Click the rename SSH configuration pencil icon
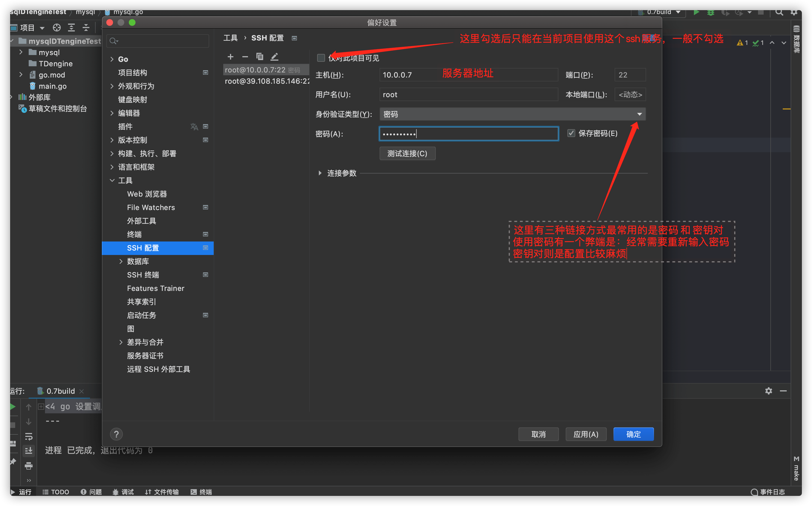 tap(274, 56)
